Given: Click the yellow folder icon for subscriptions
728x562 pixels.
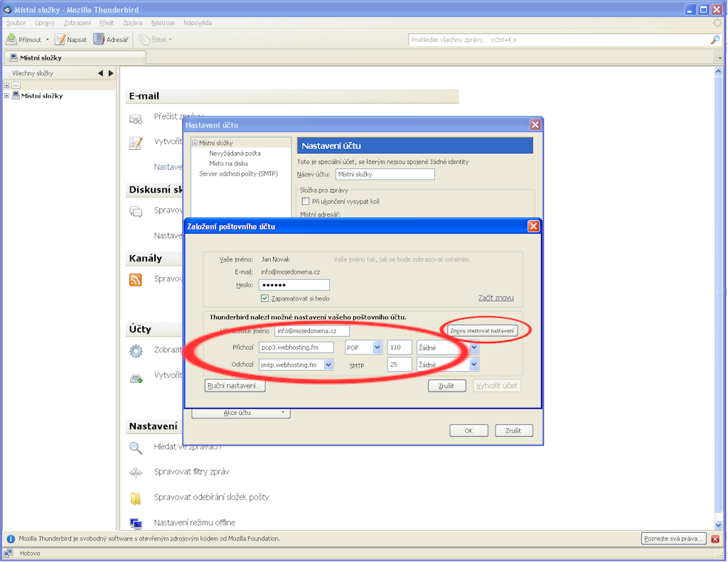Looking at the screenshot, I should click(136, 499).
